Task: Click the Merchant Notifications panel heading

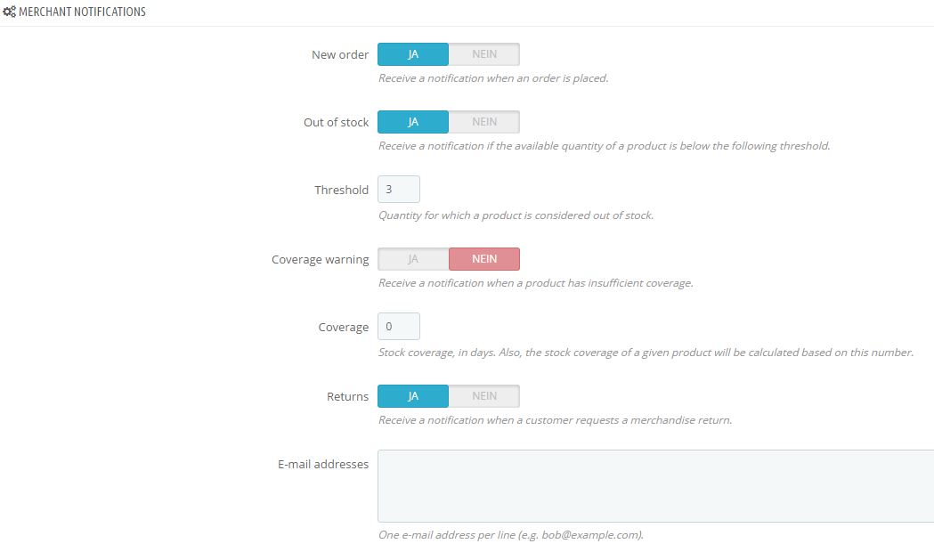Action: click(x=82, y=12)
